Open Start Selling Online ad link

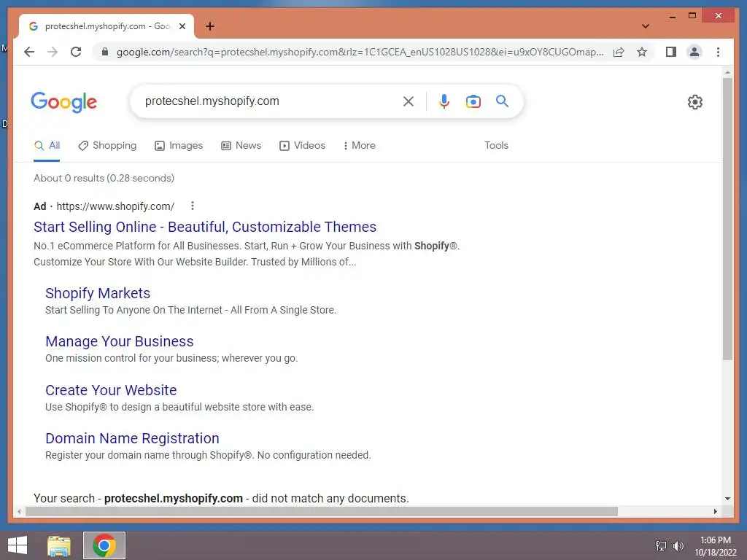tap(205, 227)
